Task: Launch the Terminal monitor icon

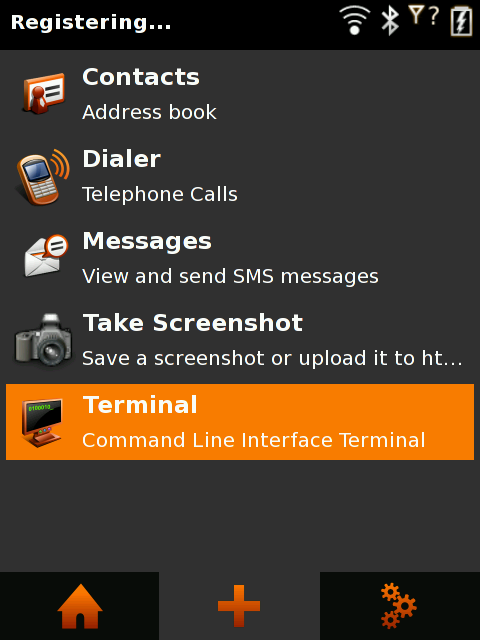Action: pos(42,422)
